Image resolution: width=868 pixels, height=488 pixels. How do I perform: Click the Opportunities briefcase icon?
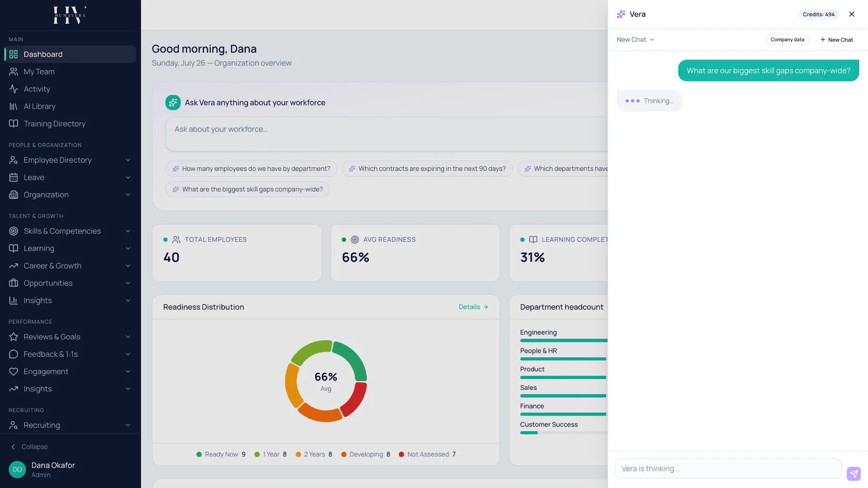click(x=13, y=283)
